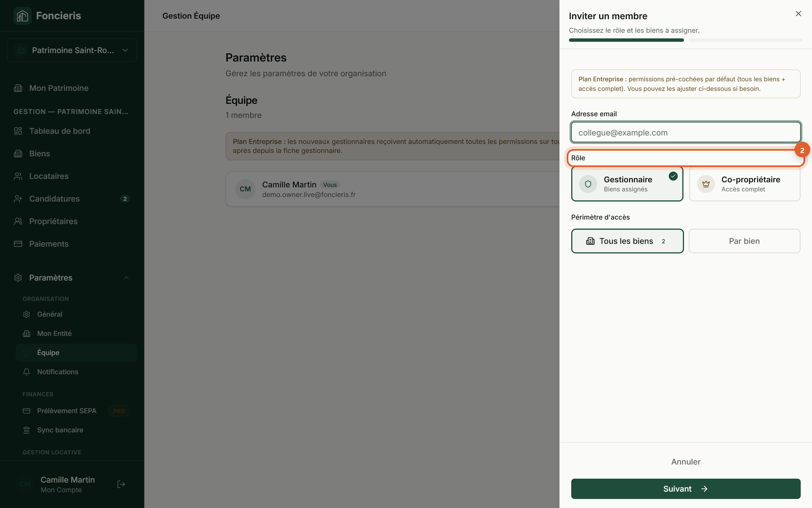Open Sync bancaire settings

tap(76, 430)
